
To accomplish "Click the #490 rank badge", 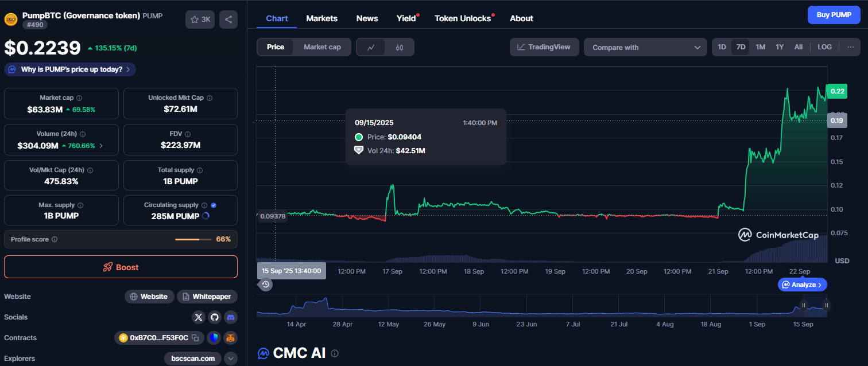I will coord(35,25).
